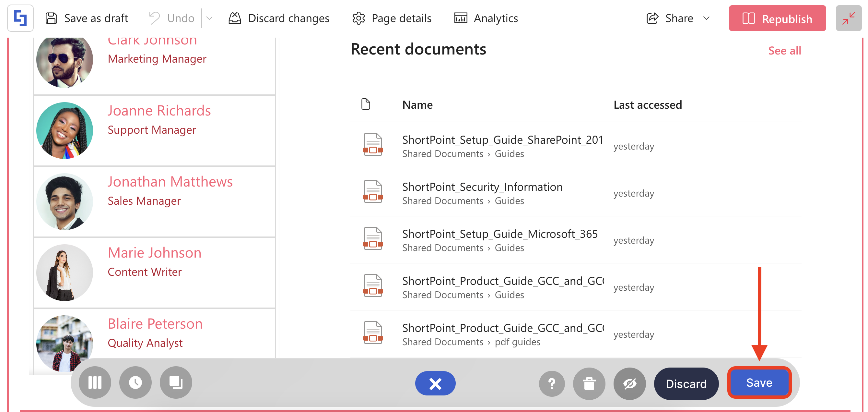The height and width of the screenshot is (412, 868).
Task: Expand the Undo history dropdown arrow
Action: tap(209, 18)
